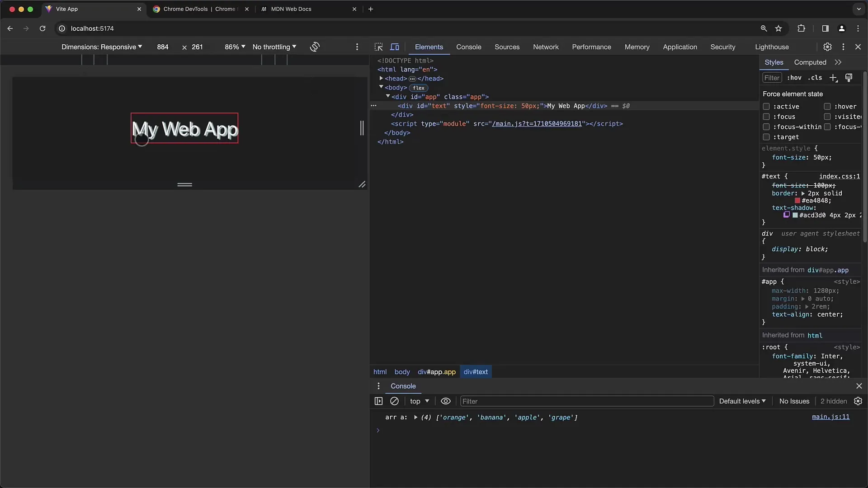Expand the head element node
The image size is (868, 488).
coord(381,79)
